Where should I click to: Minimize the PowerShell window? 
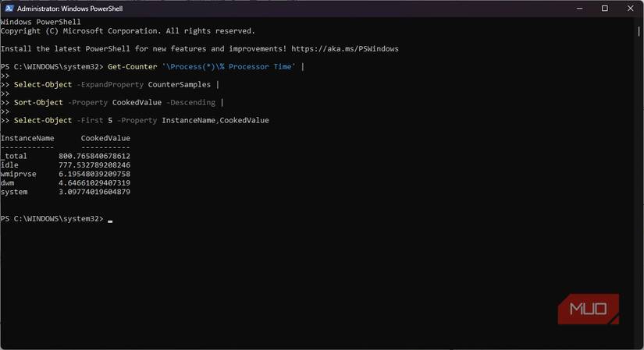pyautogui.click(x=579, y=9)
